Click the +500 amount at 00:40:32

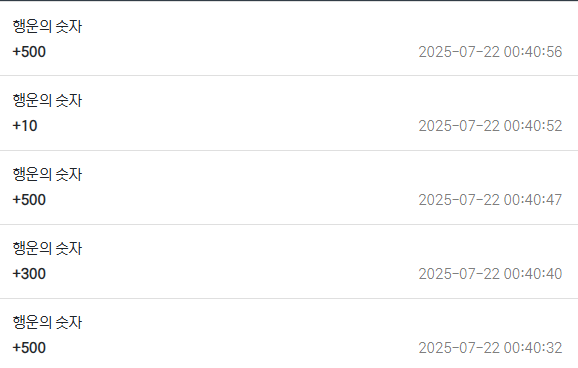coord(29,348)
